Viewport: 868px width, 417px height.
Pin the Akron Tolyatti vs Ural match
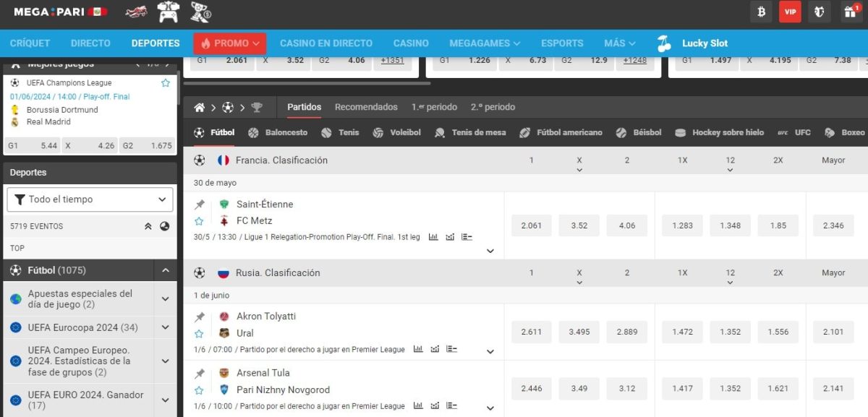(200, 317)
